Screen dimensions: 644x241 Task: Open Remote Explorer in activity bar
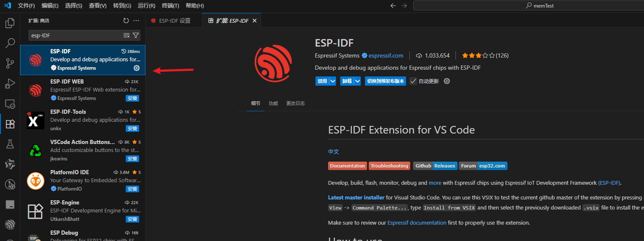10,104
